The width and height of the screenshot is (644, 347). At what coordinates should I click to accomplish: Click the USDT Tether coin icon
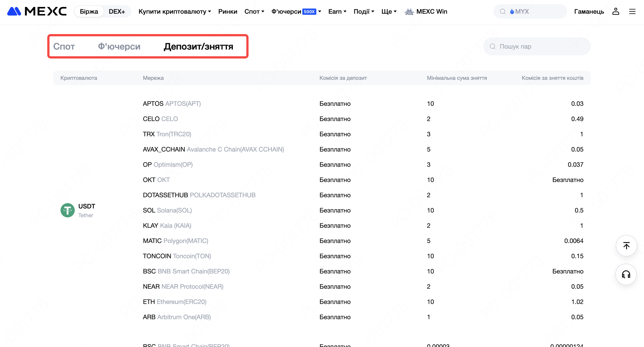pyautogui.click(x=67, y=210)
